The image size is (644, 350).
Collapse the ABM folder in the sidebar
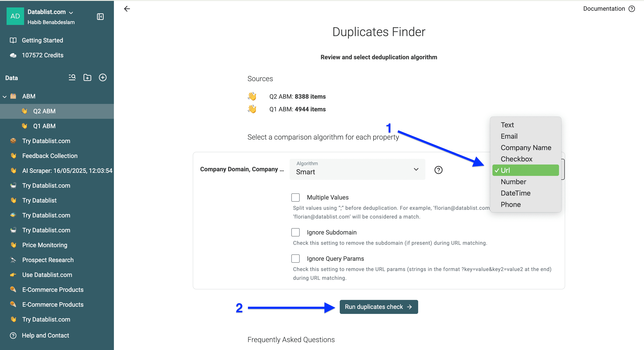pyautogui.click(x=5, y=96)
